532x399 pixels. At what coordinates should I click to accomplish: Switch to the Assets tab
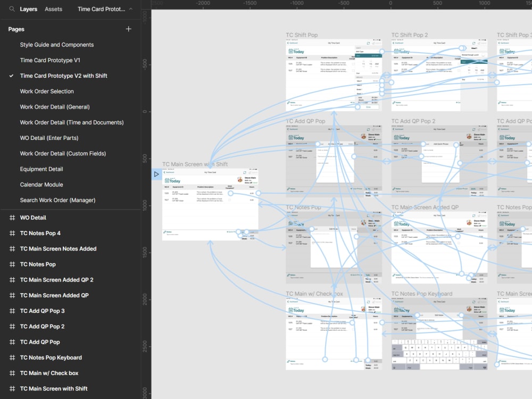click(53, 9)
